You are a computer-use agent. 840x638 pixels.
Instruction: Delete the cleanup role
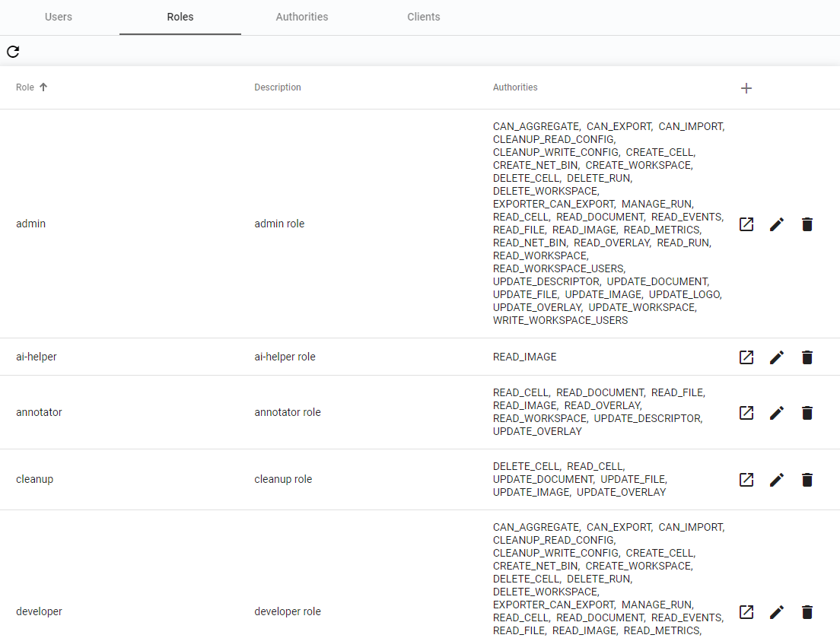pyautogui.click(x=807, y=480)
